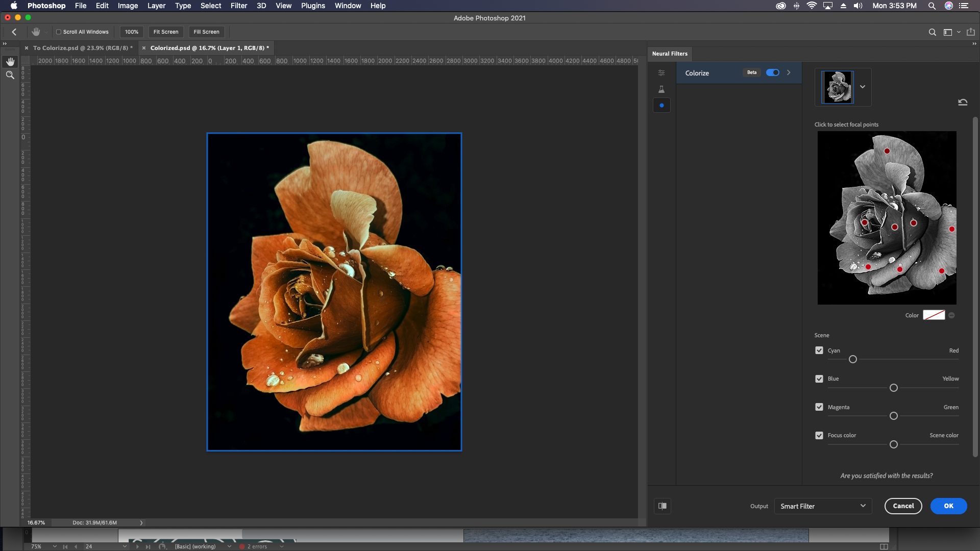Expand the Colorize filter chevron
This screenshot has height=551, width=980.
[x=789, y=73]
